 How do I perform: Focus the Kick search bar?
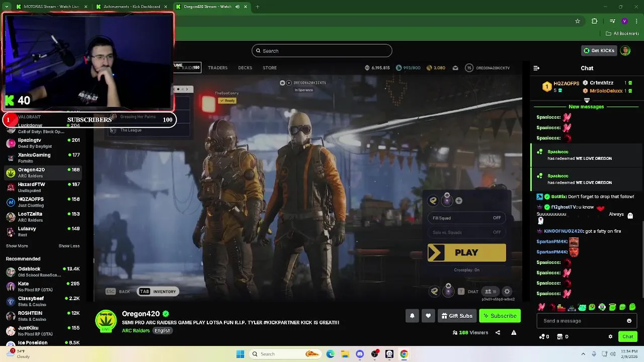tap(322, 51)
